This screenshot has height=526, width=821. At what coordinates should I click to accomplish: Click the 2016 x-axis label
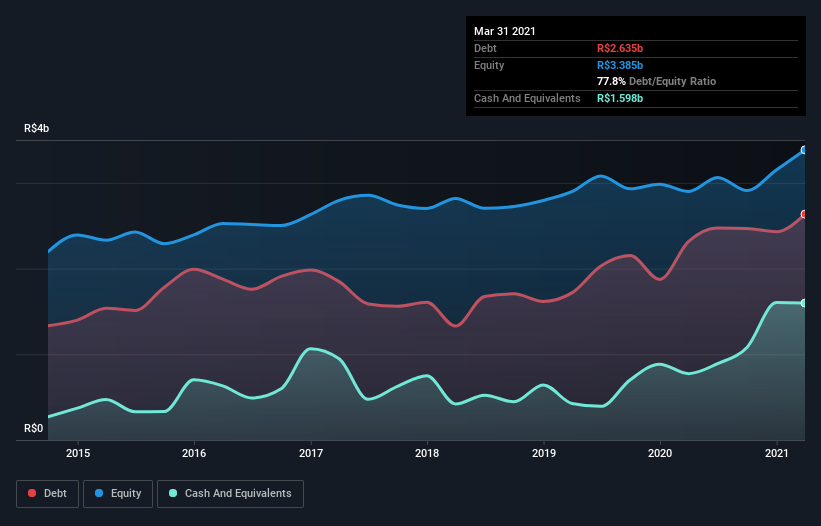click(194, 453)
